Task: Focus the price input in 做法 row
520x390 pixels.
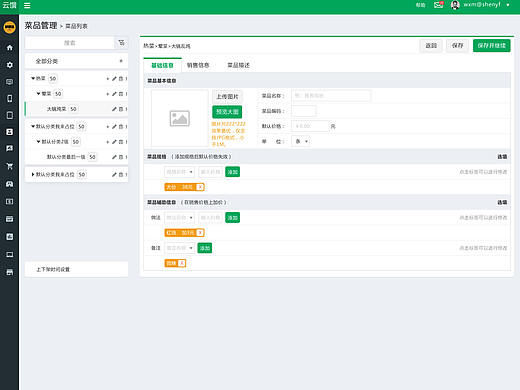Action: coord(210,218)
